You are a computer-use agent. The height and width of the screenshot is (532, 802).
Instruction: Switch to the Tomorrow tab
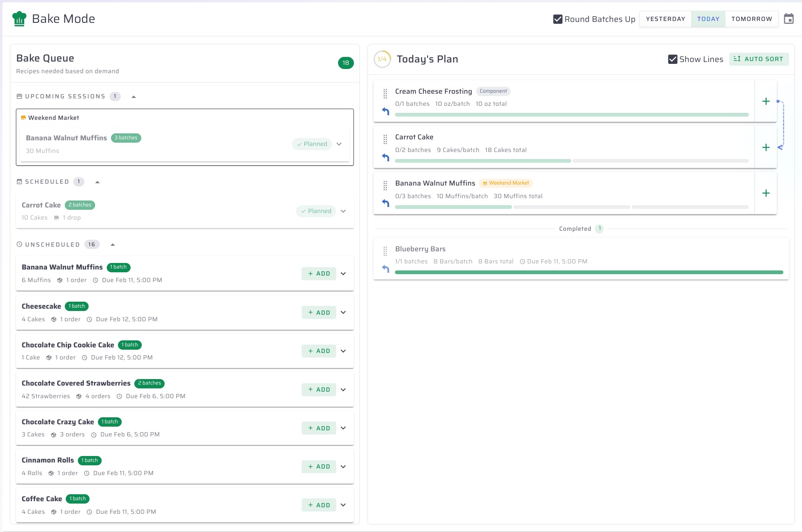[x=751, y=19]
